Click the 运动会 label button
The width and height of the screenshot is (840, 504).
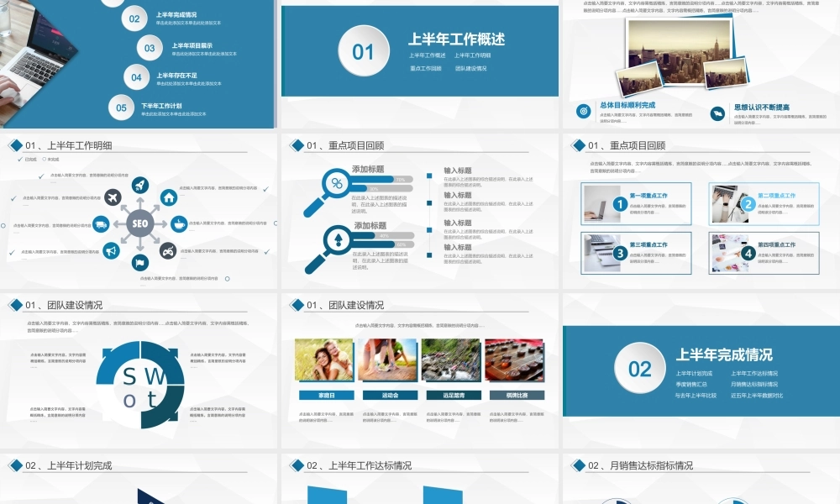point(388,395)
